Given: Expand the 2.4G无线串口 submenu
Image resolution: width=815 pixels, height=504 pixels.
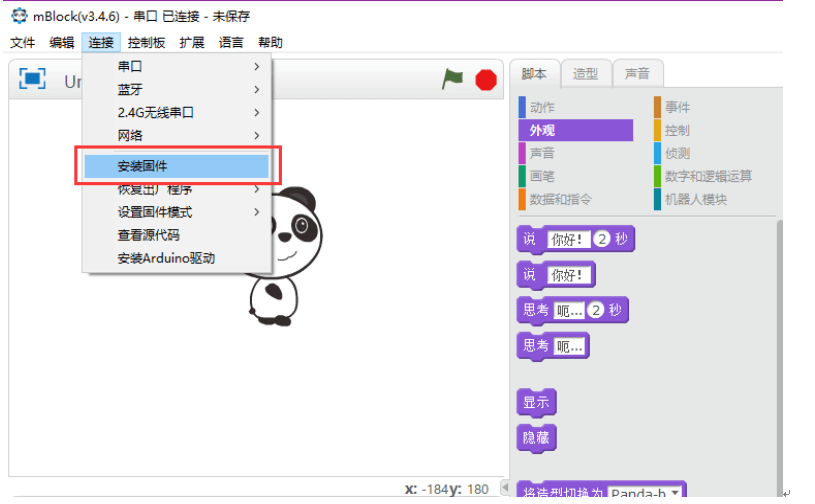Looking at the screenshot, I should pyautogui.click(x=177, y=112).
